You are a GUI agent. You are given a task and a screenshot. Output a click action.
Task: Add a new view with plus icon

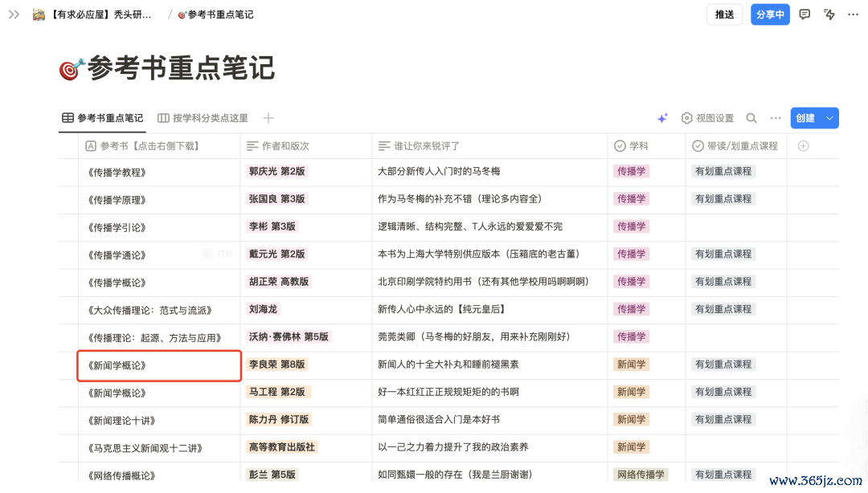click(x=268, y=118)
